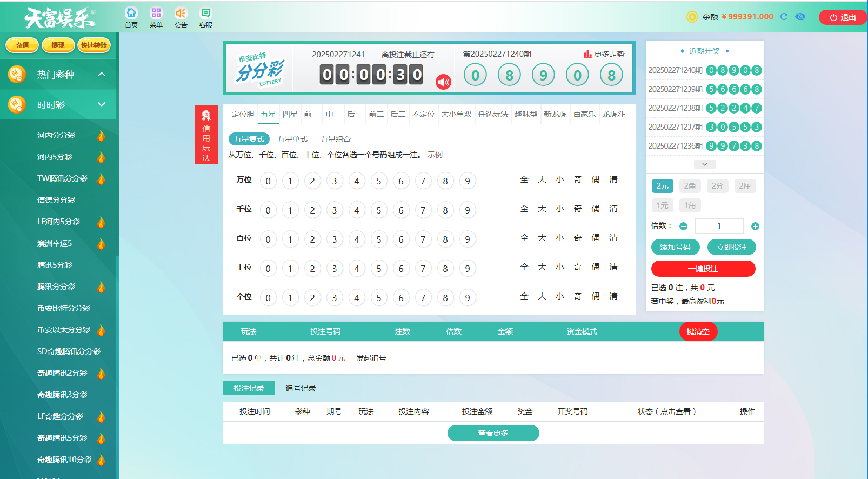This screenshot has height=479, width=868.
Task: Click the red 一键投注 button
Action: [703, 269]
